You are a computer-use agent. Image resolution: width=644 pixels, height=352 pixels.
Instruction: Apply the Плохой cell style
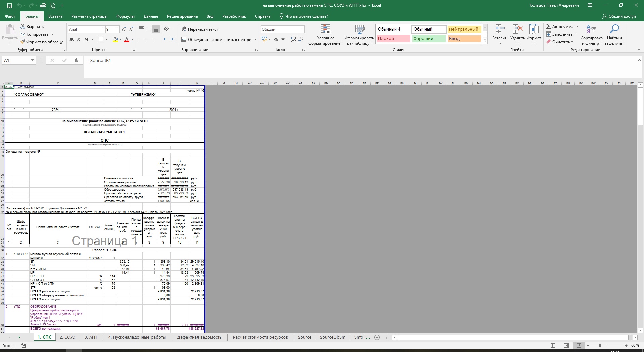(x=393, y=39)
